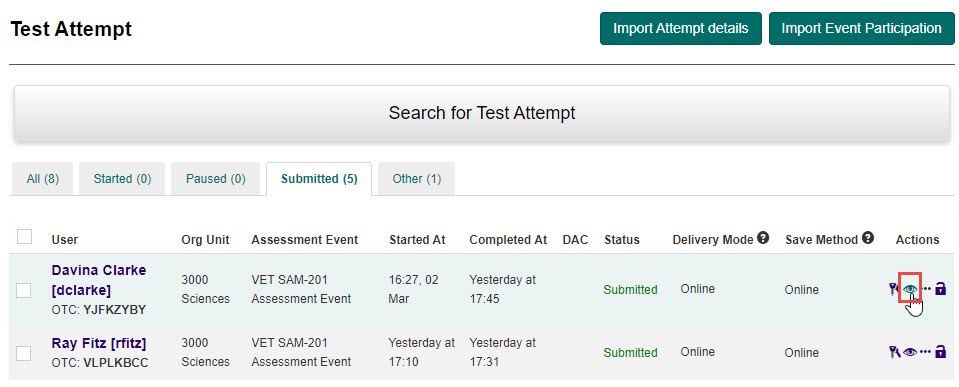Image resolution: width=959 pixels, height=387 pixels.
Task: Select Davina Clarke's row checkbox
Action: (x=24, y=290)
